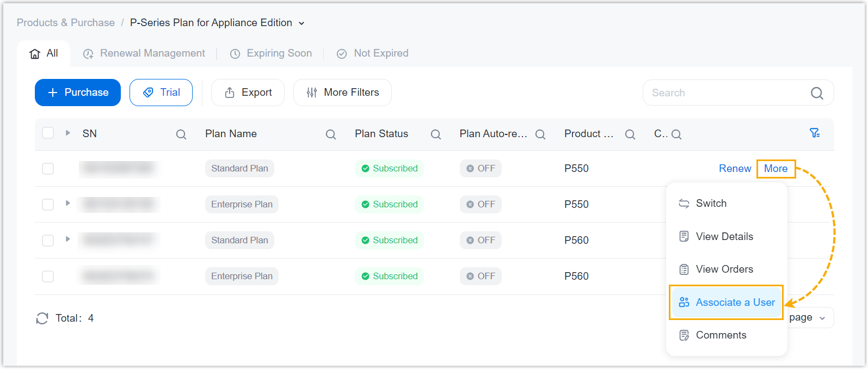Click magnifier icon in Search box
868x369 pixels.
point(817,93)
